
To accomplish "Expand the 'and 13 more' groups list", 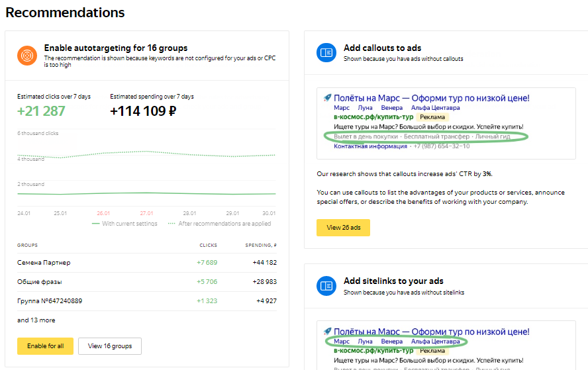I will 36,320.
